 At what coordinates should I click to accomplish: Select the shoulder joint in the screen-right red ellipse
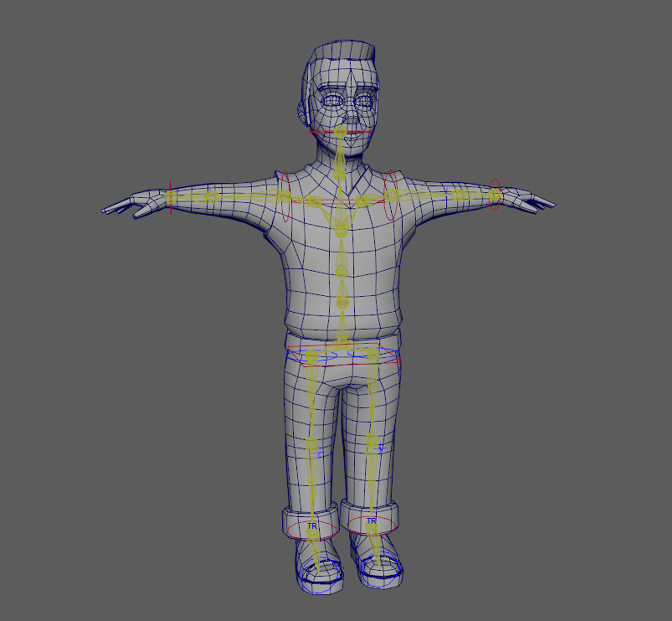click(x=391, y=195)
